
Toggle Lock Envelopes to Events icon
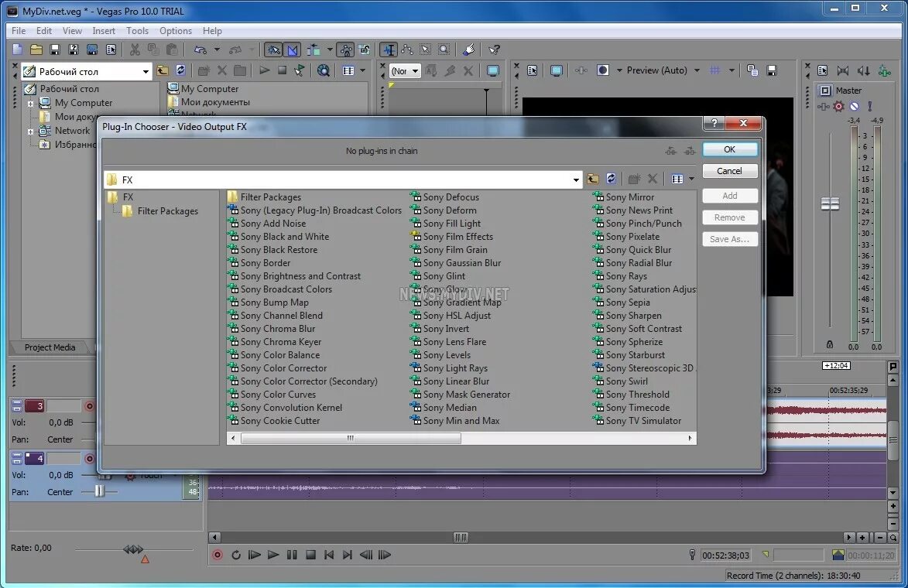[346, 50]
